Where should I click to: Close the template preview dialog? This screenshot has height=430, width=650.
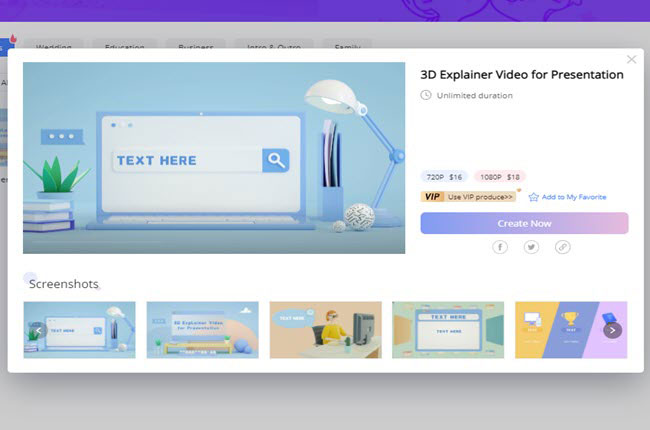click(631, 60)
